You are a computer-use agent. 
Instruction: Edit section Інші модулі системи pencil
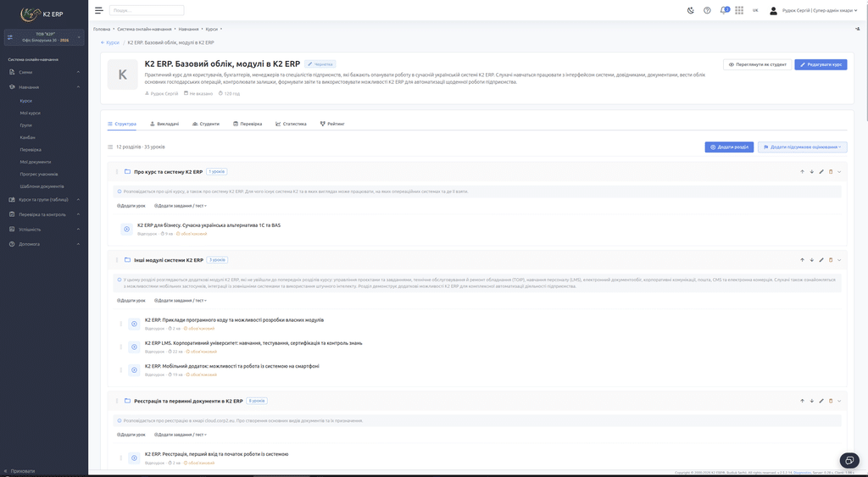point(821,259)
